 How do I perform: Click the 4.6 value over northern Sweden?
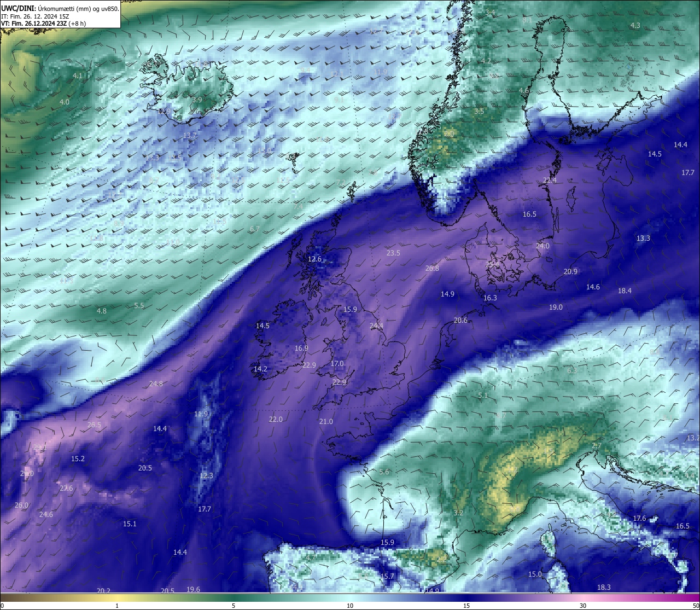[524, 90]
